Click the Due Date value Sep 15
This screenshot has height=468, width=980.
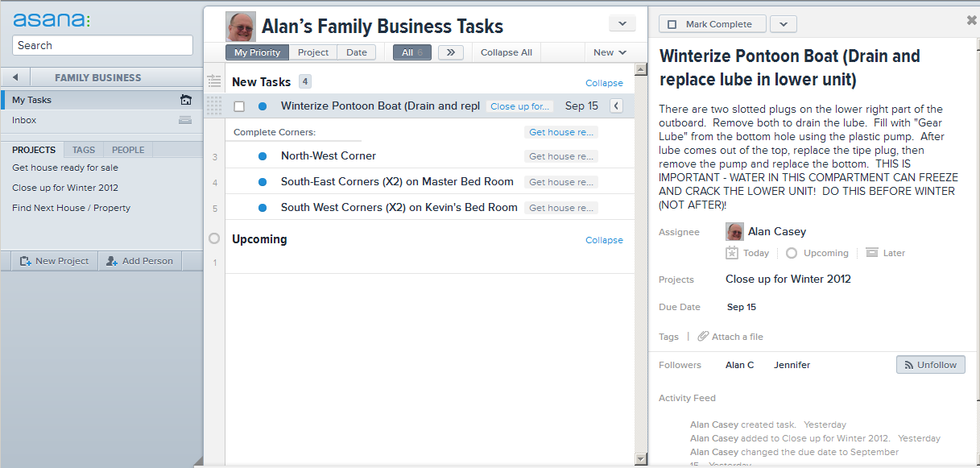[742, 307]
